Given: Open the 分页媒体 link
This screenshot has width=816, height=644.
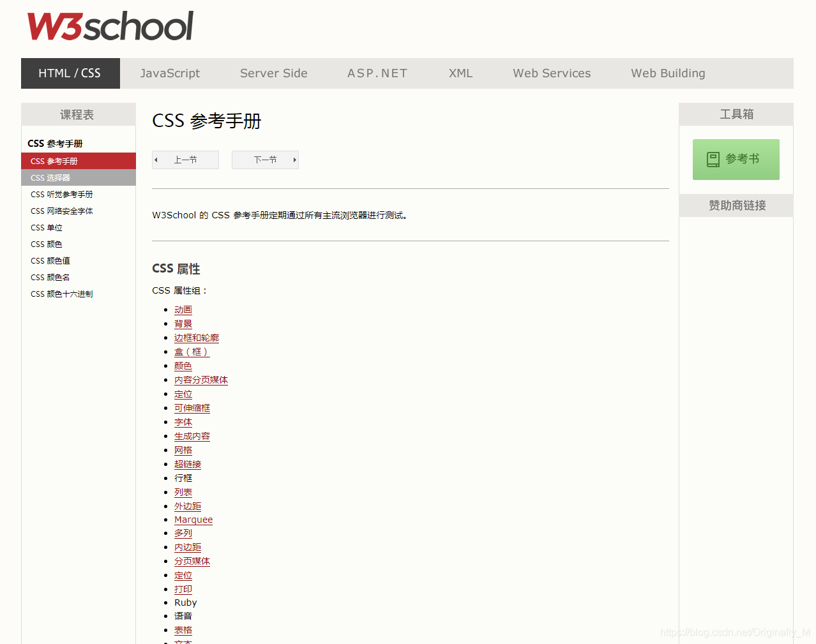Looking at the screenshot, I should (192, 561).
